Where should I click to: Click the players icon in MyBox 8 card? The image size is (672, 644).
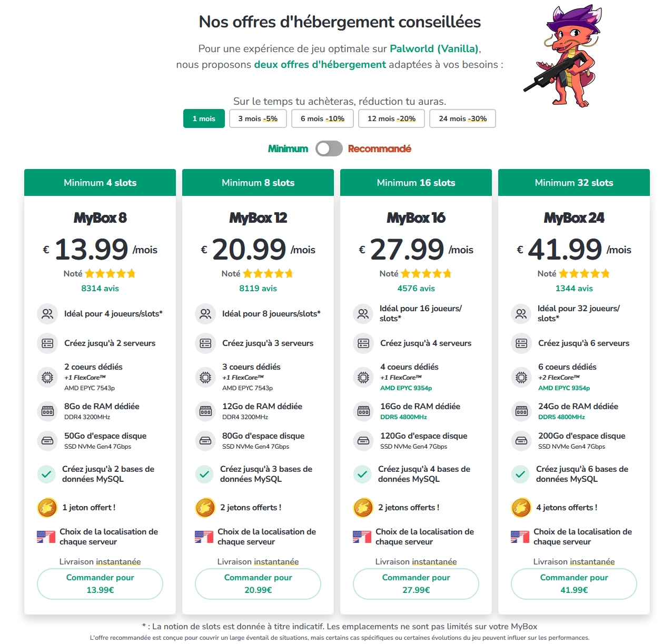coord(47,314)
